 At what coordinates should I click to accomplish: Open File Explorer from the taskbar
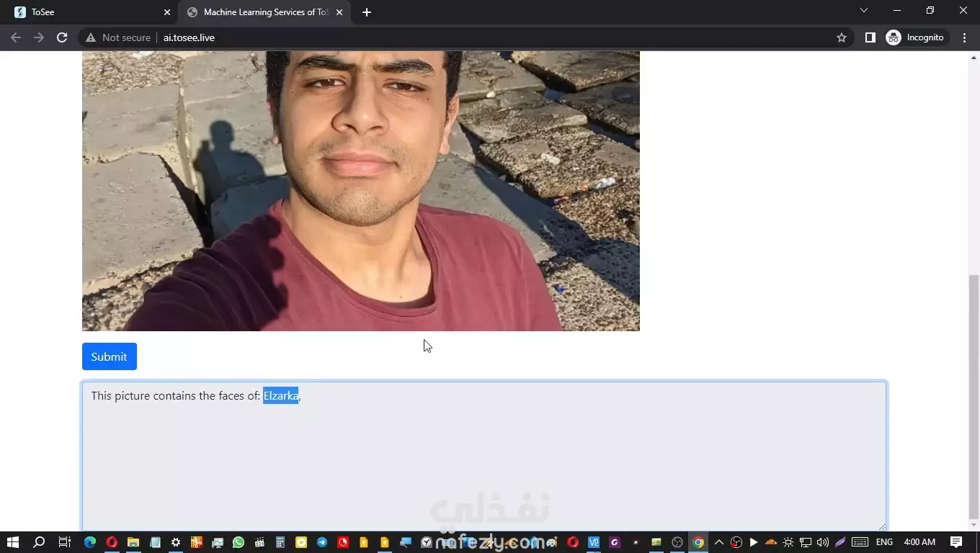133,542
